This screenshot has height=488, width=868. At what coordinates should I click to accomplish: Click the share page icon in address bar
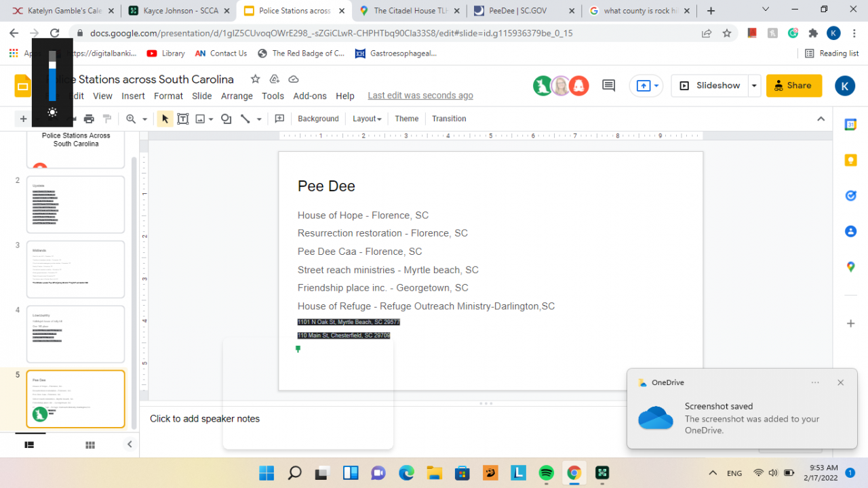tap(707, 33)
